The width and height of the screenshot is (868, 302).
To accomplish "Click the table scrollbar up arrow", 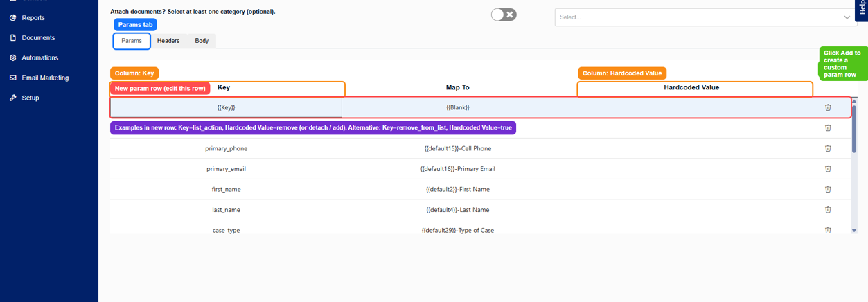I will pos(853,101).
